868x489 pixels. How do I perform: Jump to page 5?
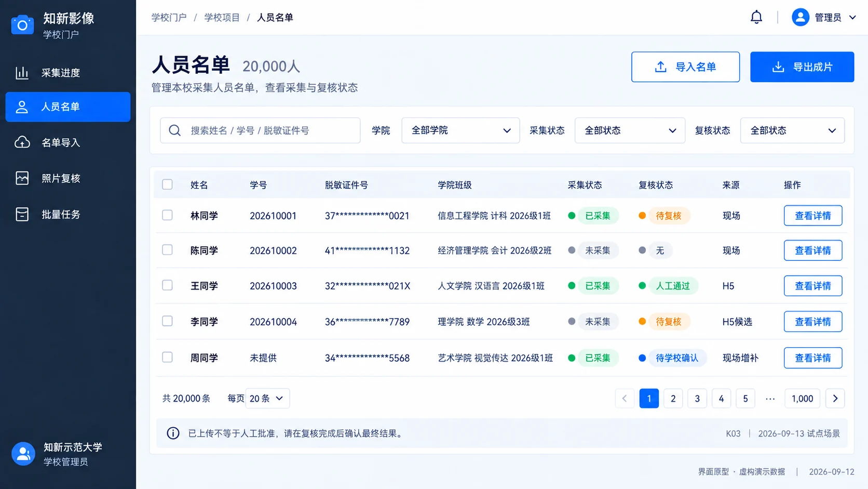(745, 399)
